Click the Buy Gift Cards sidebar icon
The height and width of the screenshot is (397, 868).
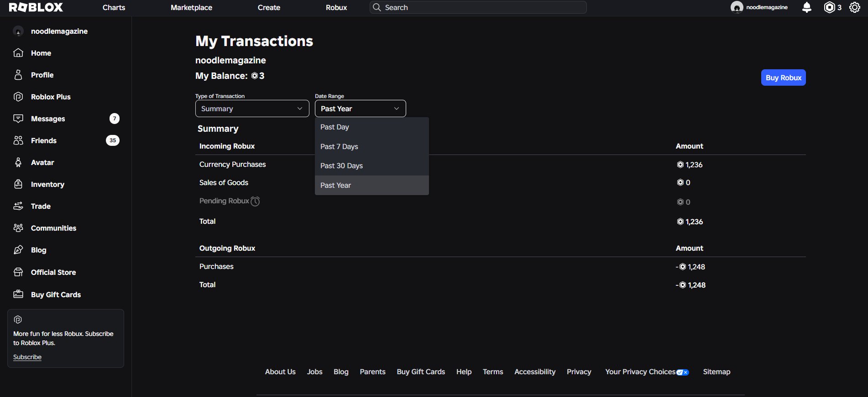(x=18, y=294)
